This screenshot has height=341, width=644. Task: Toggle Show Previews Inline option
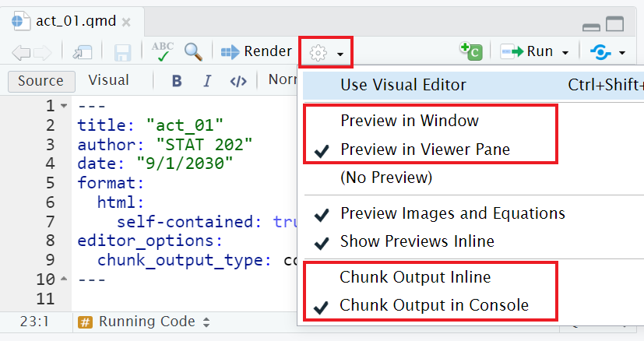pos(417,241)
